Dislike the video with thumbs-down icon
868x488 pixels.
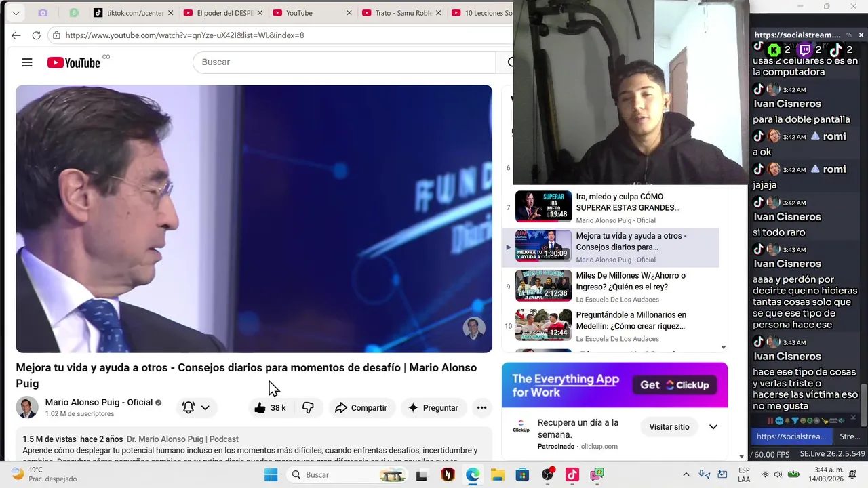pos(308,408)
